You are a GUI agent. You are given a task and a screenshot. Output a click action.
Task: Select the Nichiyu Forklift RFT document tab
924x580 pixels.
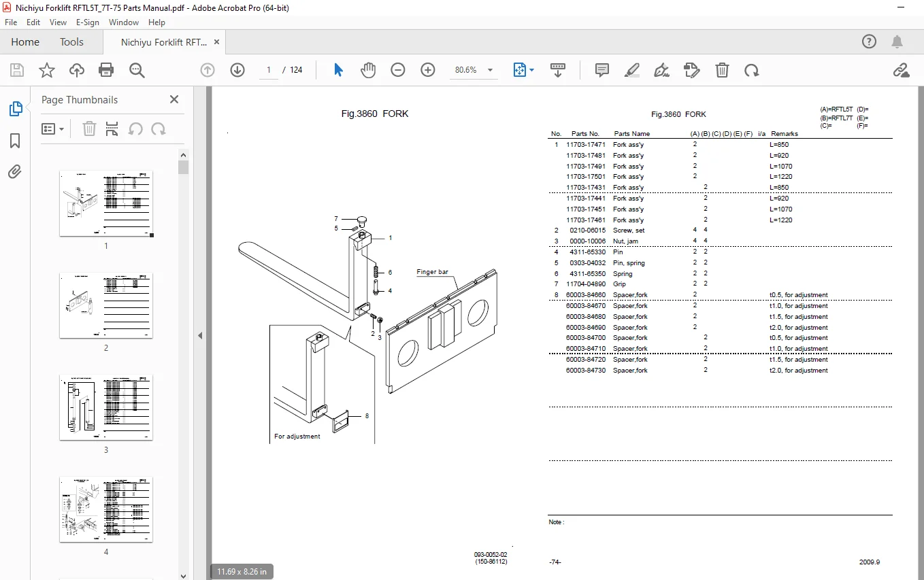164,41
